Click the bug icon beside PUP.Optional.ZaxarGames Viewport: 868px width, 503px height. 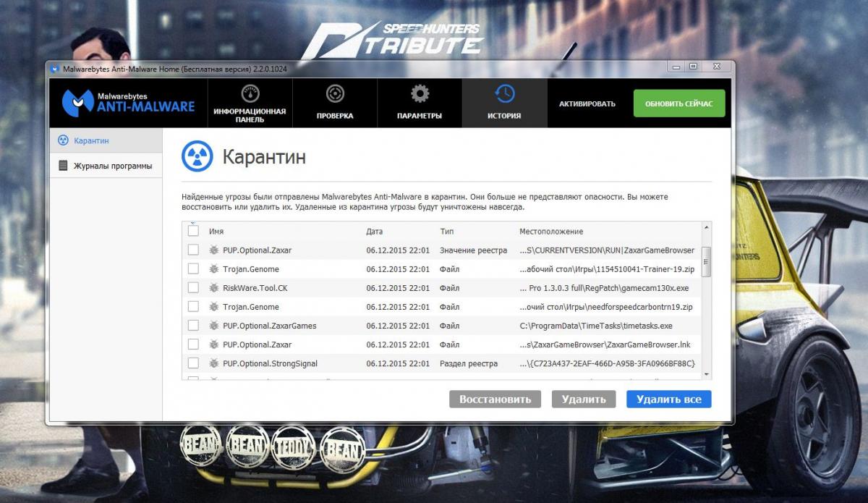pos(213,326)
